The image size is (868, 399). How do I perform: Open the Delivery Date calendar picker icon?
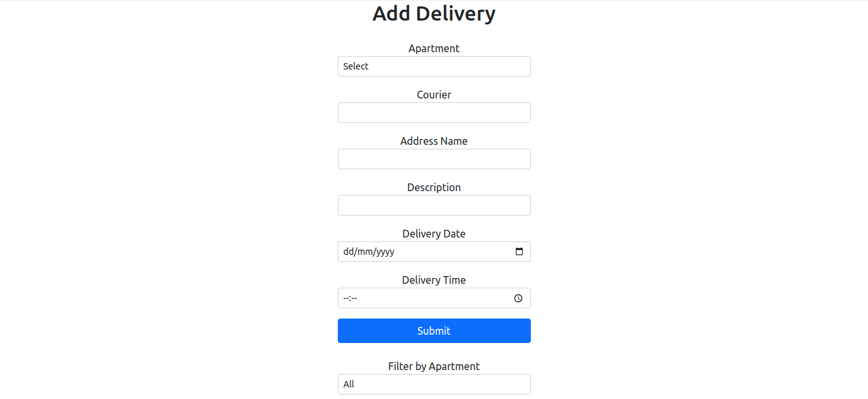click(x=519, y=252)
